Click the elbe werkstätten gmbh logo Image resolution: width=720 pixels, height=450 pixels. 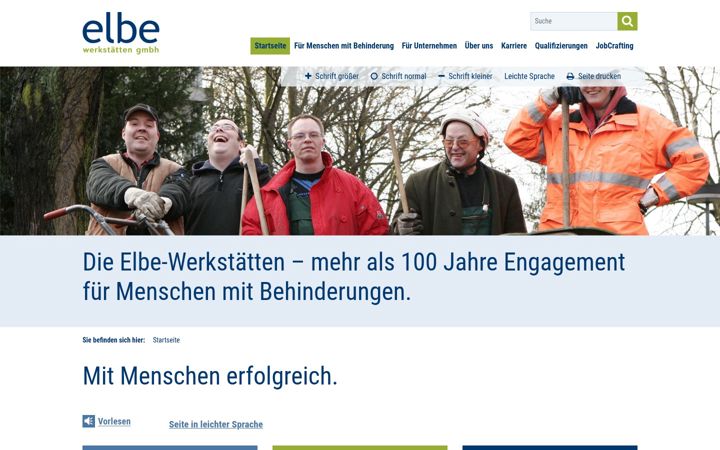click(x=121, y=34)
